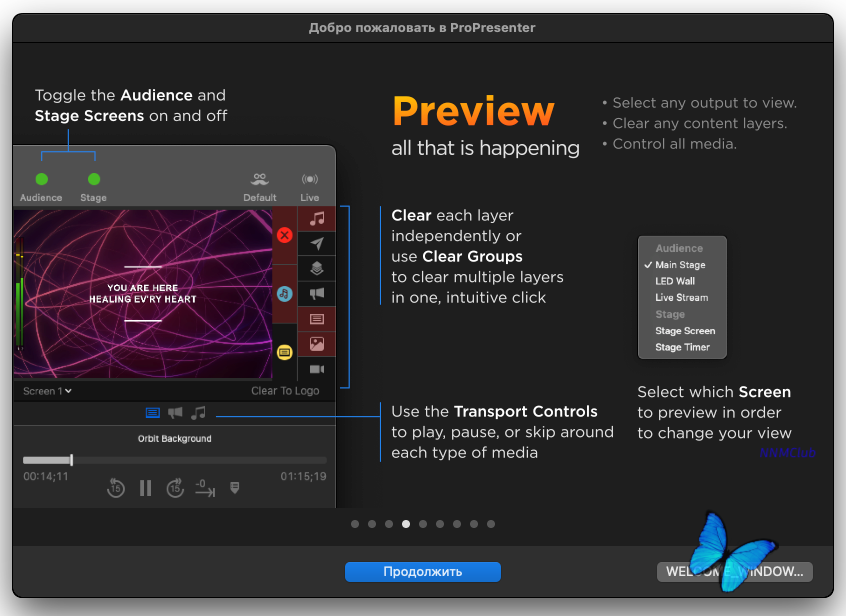Toggle the green Audience screen indicator
The width and height of the screenshot is (846, 616).
coord(42,179)
